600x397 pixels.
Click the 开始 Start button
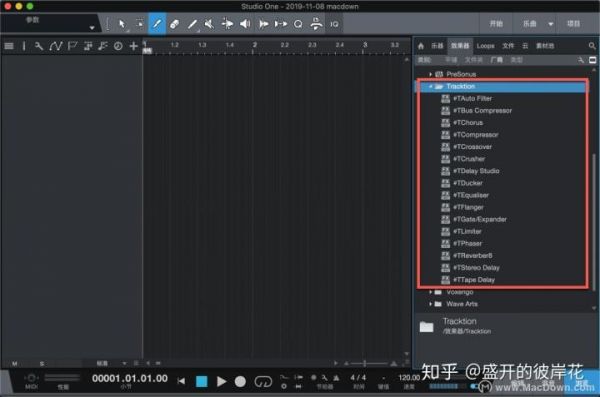coord(496,24)
